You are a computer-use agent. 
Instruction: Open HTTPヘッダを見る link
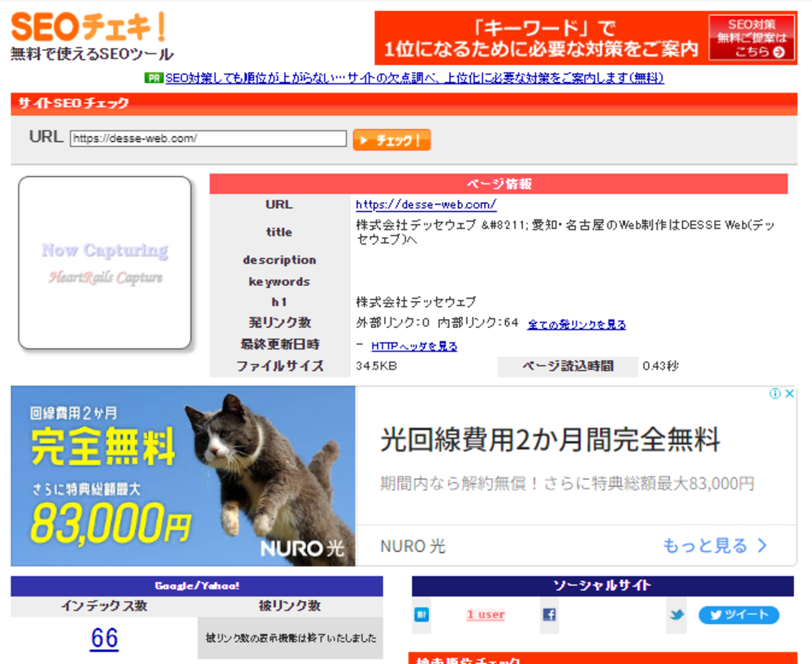(414, 347)
